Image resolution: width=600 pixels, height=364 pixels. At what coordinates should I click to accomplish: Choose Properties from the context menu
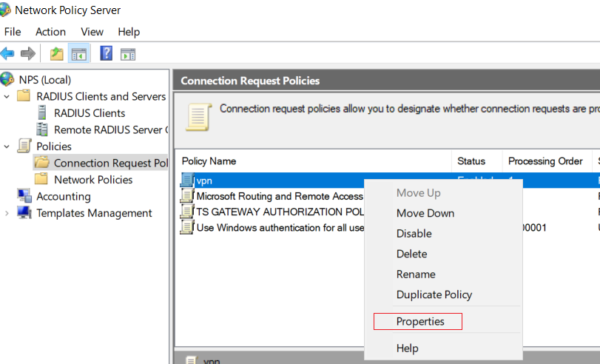[x=420, y=322]
